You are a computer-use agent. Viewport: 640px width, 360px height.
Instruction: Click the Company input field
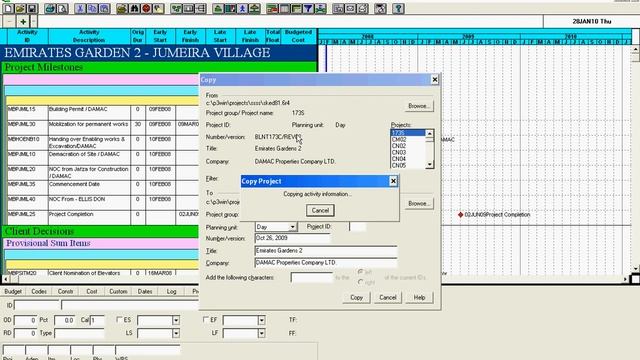click(x=326, y=263)
